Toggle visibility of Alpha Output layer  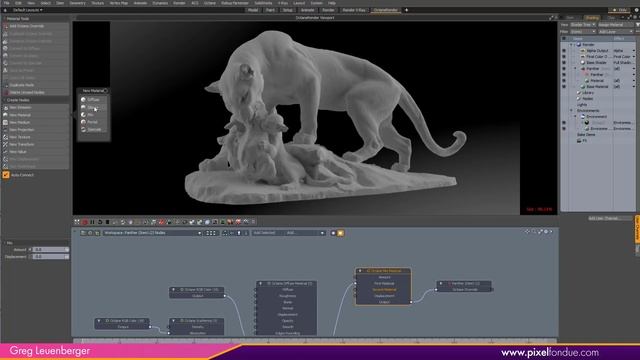click(564, 51)
